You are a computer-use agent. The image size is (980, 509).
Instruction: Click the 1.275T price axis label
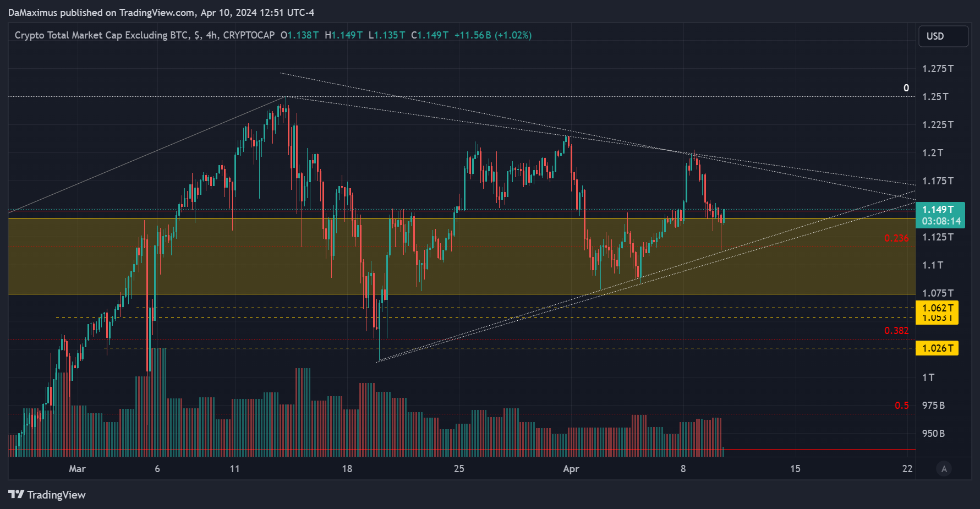pyautogui.click(x=938, y=69)
